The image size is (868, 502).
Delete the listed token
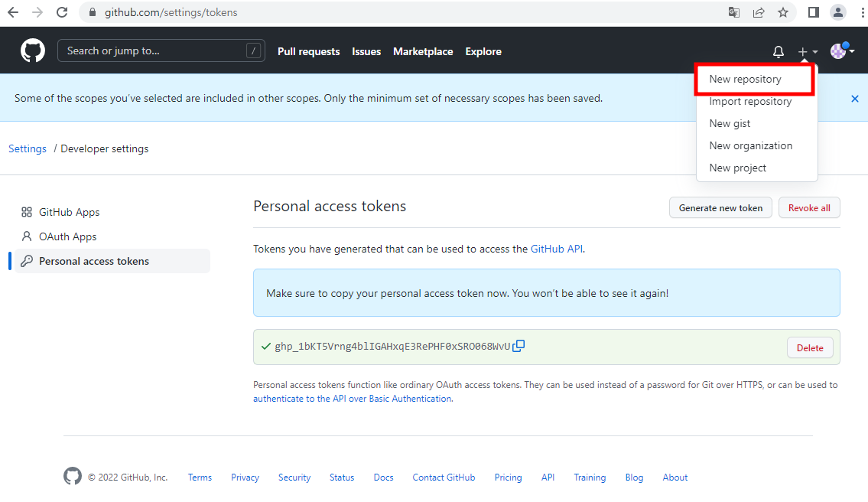click(810, 348)
